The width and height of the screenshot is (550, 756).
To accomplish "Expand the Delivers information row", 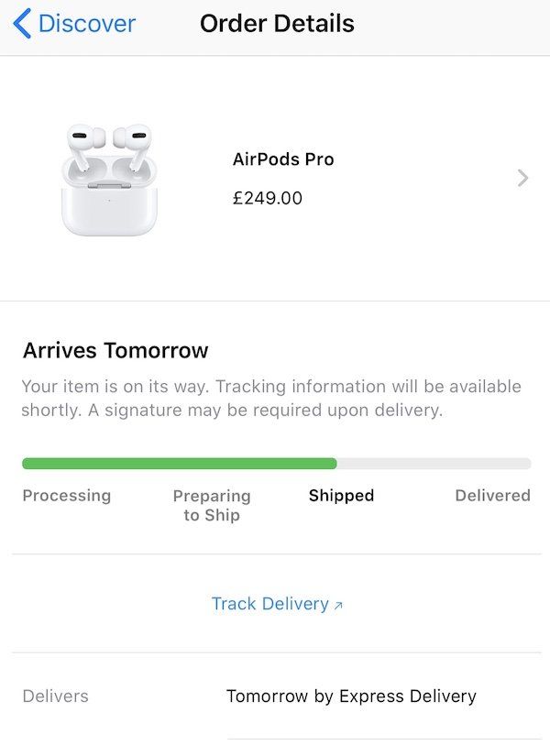I will 275,696.
